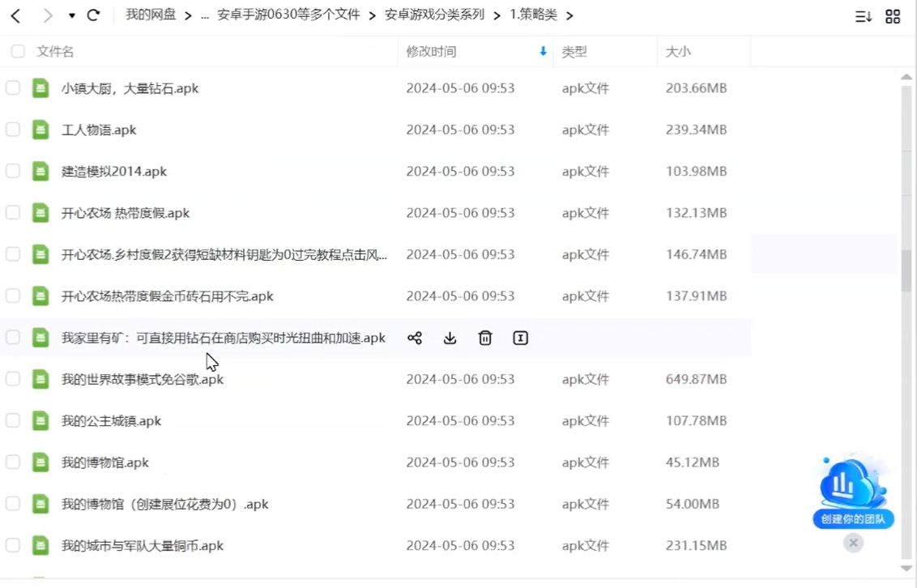Select the file name 建造模拟2014.apk

[x=114, y=171]
